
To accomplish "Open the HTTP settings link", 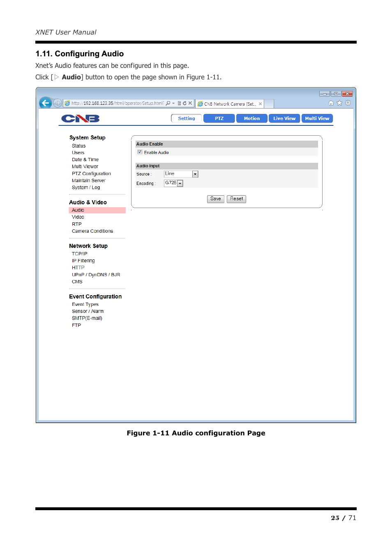I will click(x=78, y=268).
